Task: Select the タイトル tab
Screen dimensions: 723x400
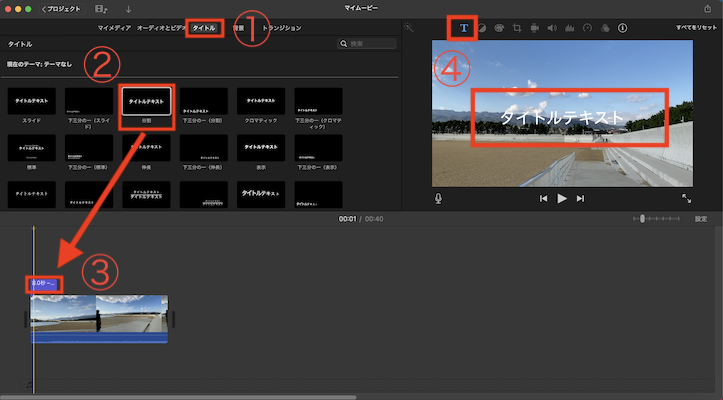Action: (x=204, y=28)
